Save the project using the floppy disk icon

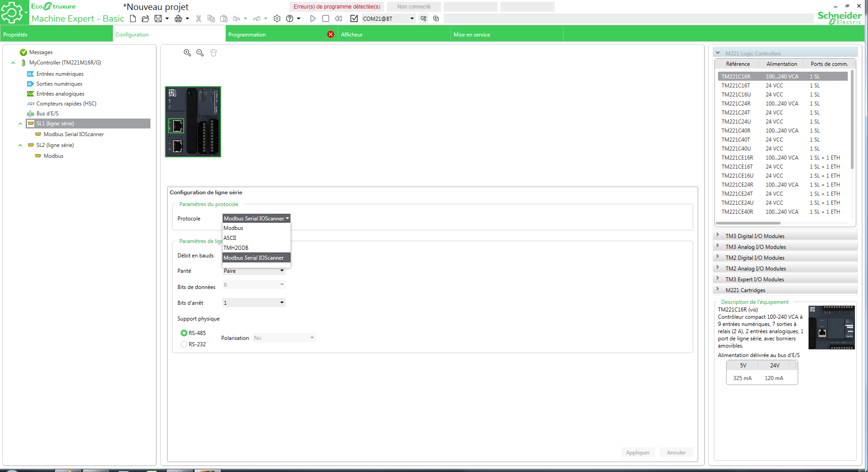[x=158, y=18]
